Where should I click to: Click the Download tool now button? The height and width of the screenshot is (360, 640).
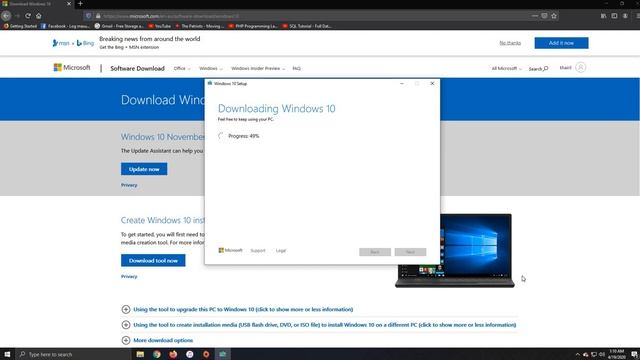(x=153, y=260)
